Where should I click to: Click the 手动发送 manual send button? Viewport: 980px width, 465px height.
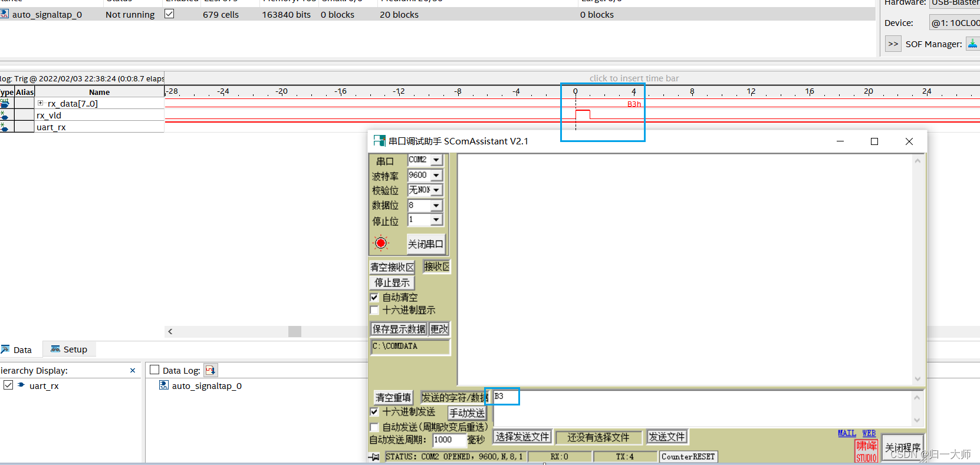click(x=467, y=413)
